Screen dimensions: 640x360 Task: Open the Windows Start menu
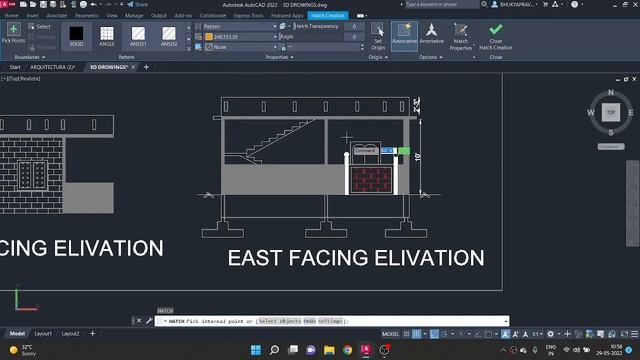tap(256, 350)
